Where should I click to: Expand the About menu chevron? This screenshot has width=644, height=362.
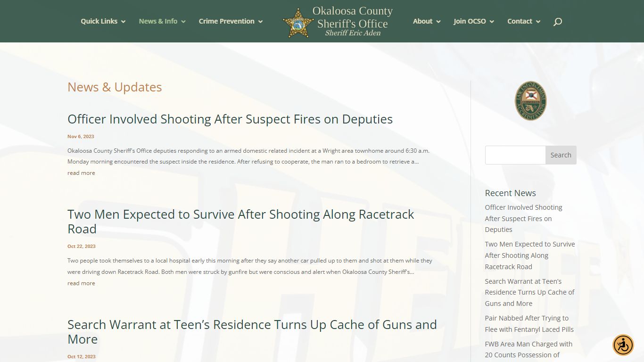click(x=438, y=22)
